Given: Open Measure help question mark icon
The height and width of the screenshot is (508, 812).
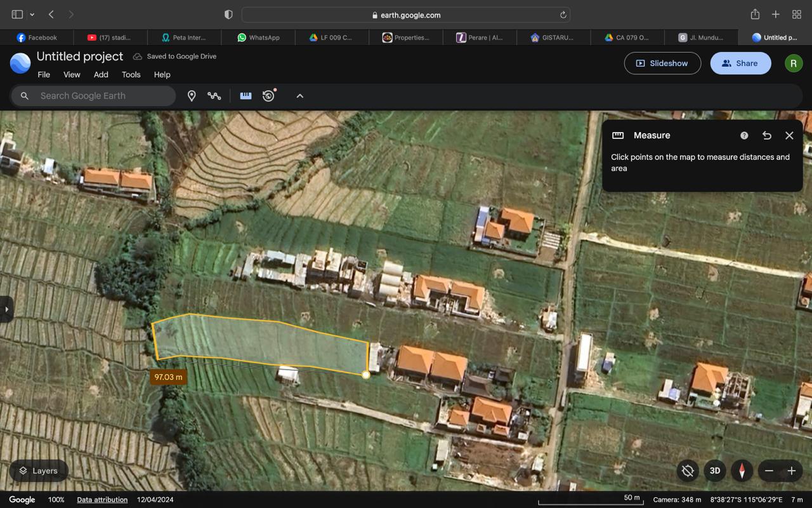Looking at the screenshot, I should (744, 135).
